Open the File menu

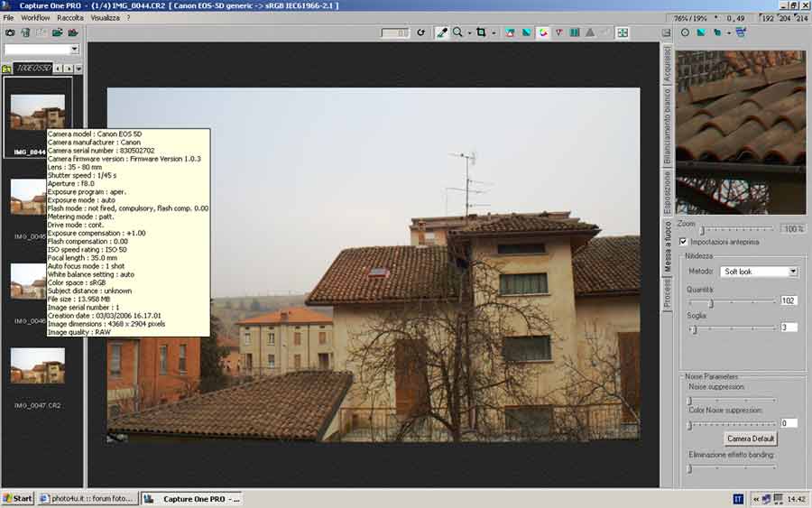coord(8,18)
